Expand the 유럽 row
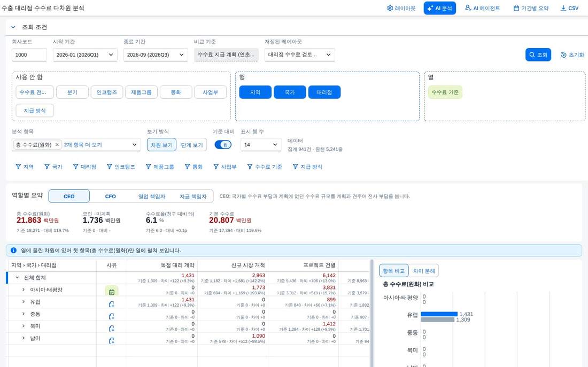 coord(23,302)
